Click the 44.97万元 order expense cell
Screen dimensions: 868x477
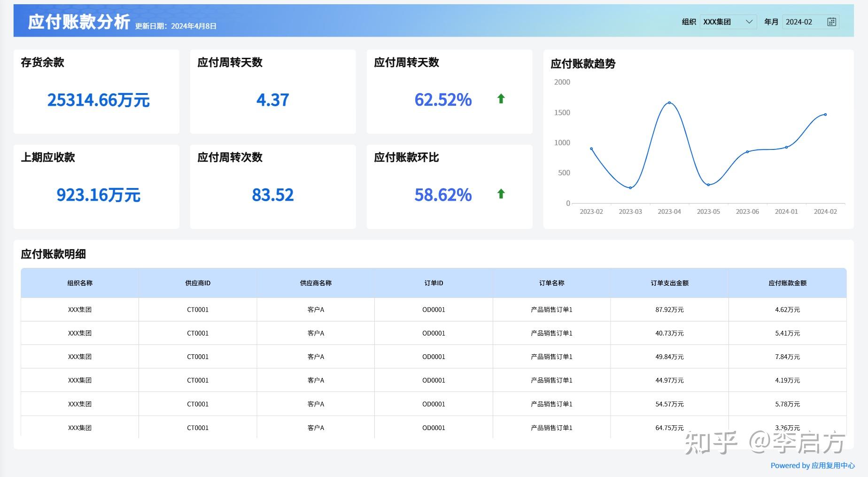[x=669, y=380]
